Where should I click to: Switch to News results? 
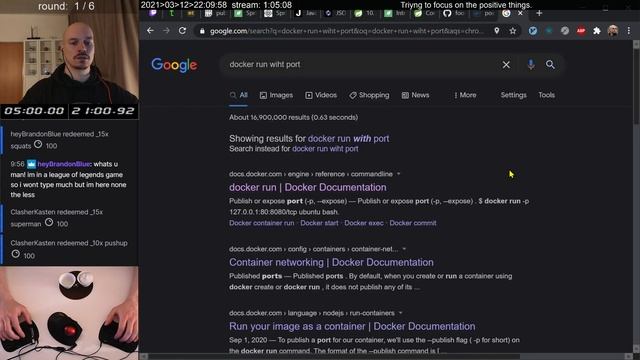415,95
